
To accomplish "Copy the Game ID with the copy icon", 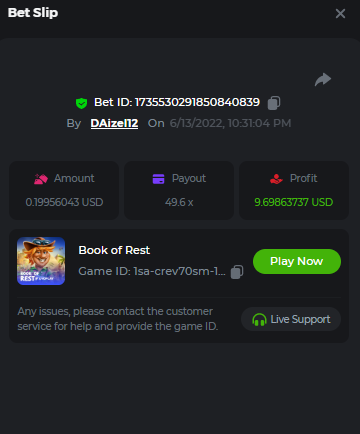I will coord(237,272).
